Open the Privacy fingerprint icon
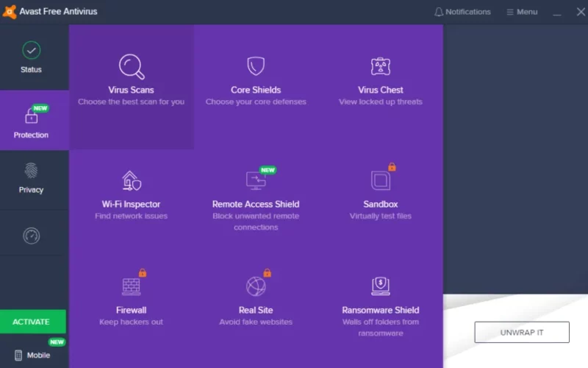The image size is (588, 368). [31, 171]
